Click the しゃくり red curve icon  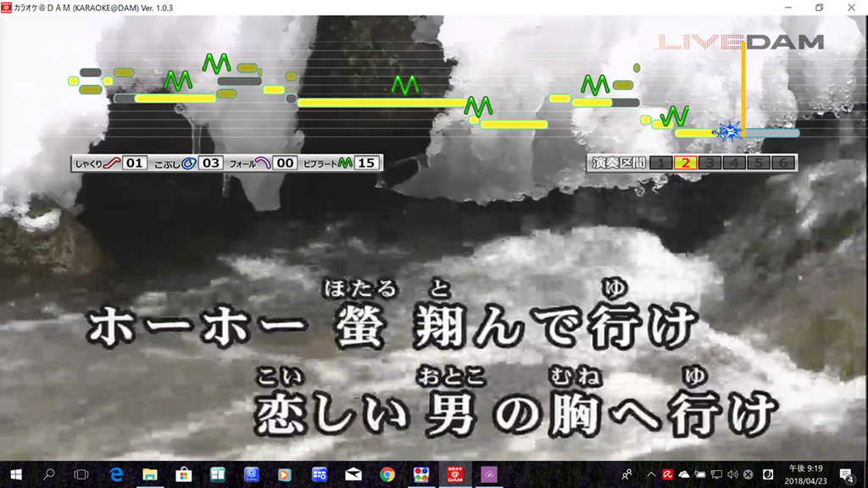pos(112,163)
